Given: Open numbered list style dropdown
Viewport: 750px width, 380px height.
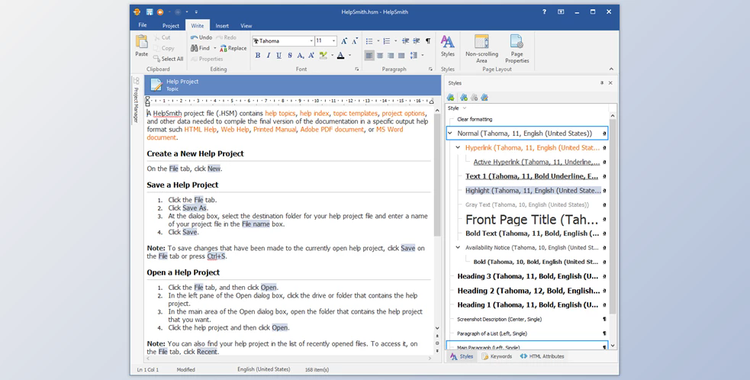Looking at the screenshot, I should tap(396, 41).
